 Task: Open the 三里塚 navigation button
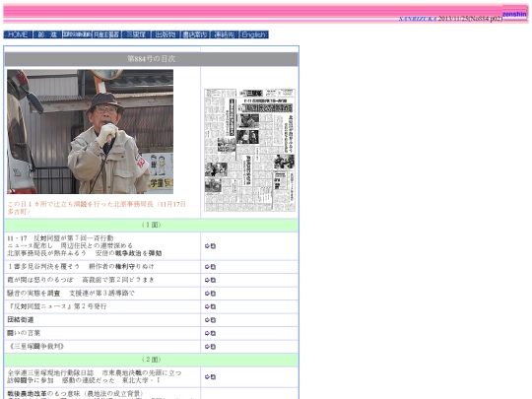[136, 34]
